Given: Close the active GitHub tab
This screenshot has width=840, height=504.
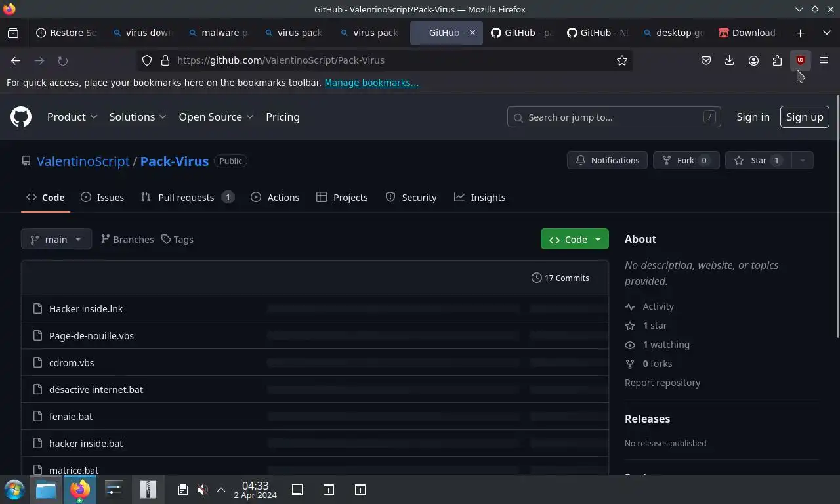Looking at the screenshot, I should (x=472, y=33).
